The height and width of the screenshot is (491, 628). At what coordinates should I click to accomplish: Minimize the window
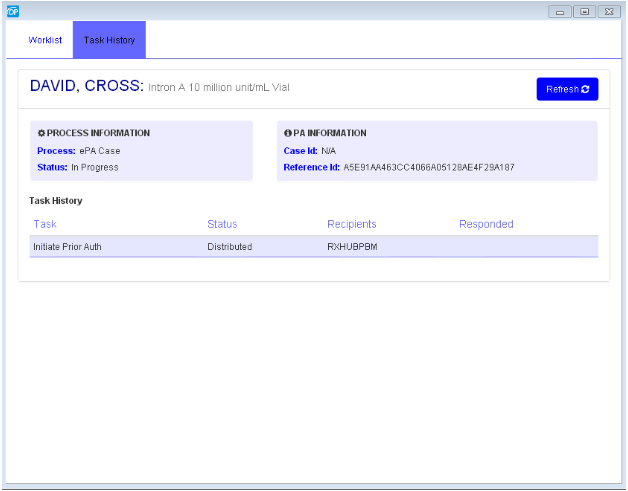coord(560,12)
